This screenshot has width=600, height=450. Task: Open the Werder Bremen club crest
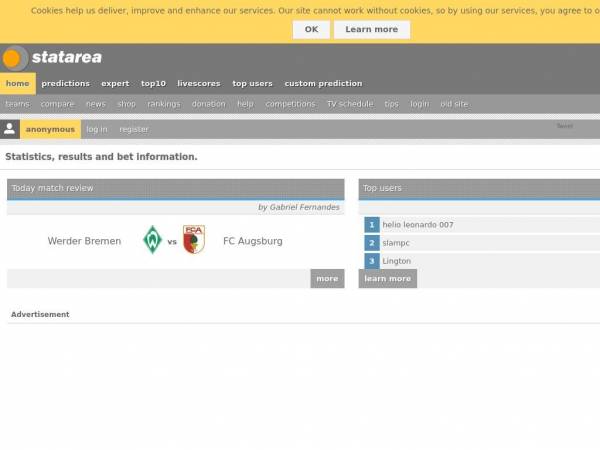pyautogui.click(x=152, y=240)
